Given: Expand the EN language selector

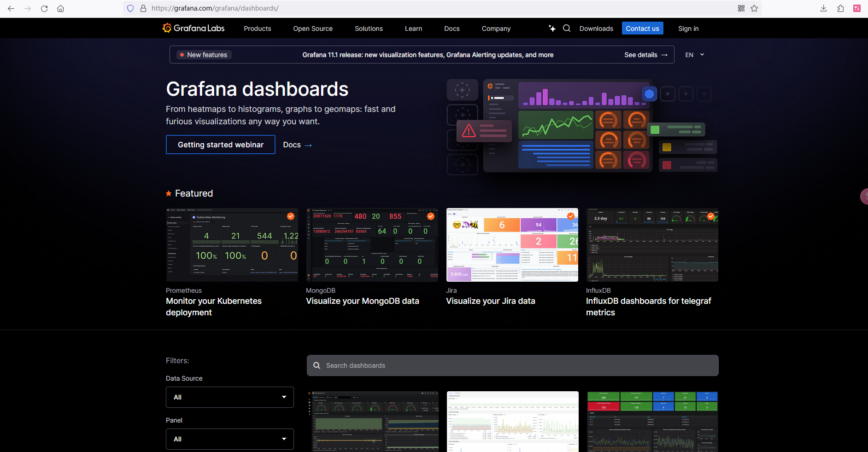Looking at the screenshot, I should click(694, 55).
